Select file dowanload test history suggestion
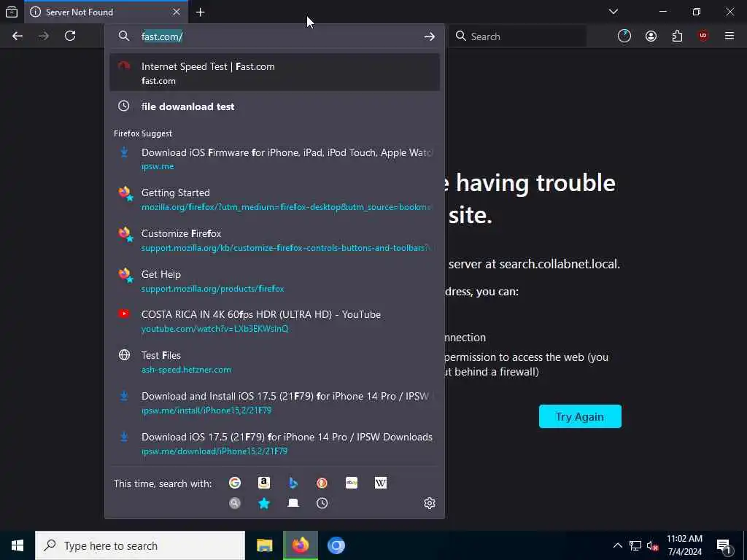This screenshot has height=560, width=747. coord(274,106)
